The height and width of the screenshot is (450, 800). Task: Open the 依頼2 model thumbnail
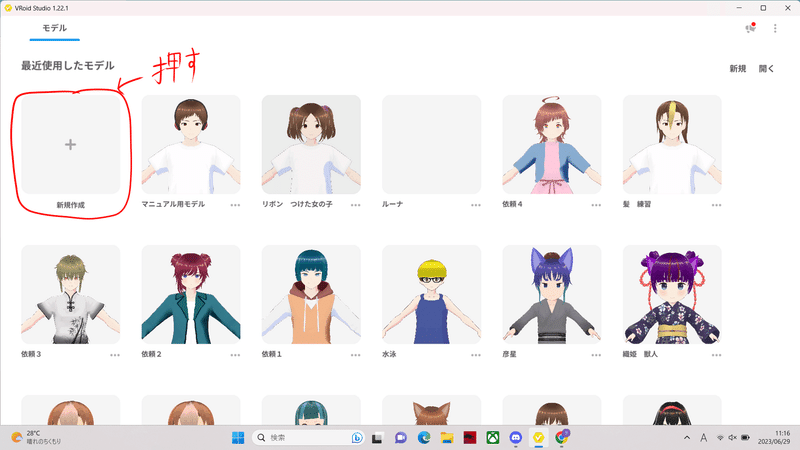(x=191, y=294)
